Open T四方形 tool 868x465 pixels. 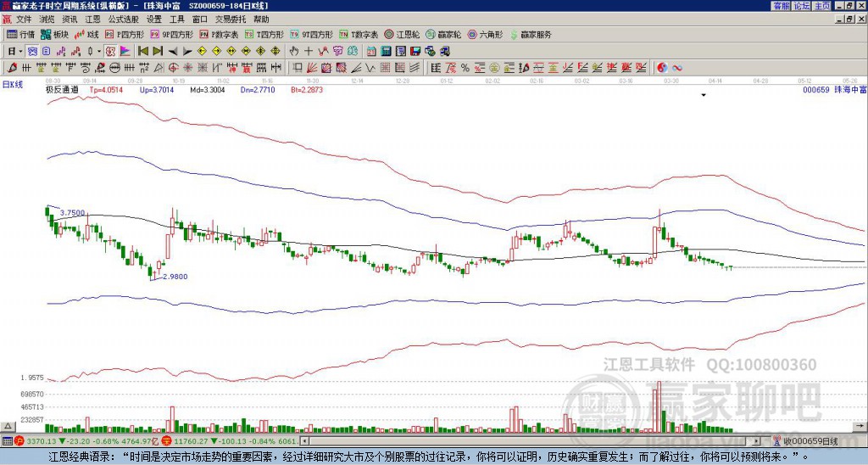point(264,34)
